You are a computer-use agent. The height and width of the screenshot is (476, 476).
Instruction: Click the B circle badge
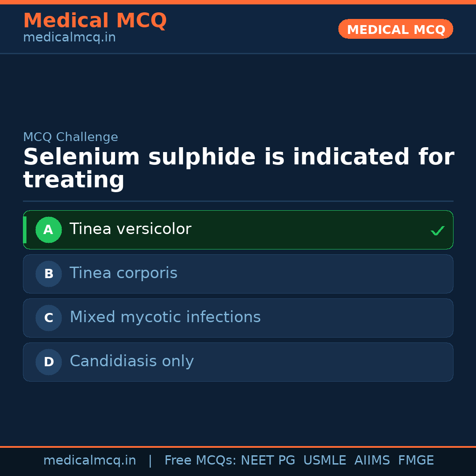[48, 274]
